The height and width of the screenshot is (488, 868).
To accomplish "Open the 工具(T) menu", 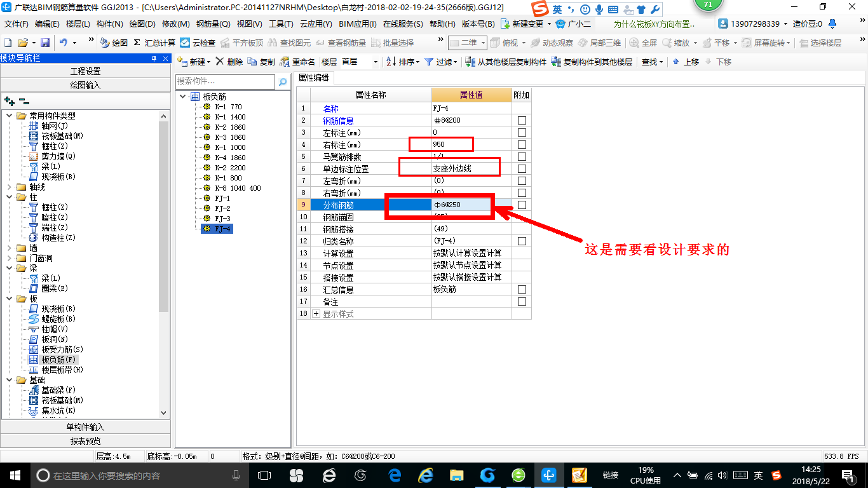I will click(281, 24).
